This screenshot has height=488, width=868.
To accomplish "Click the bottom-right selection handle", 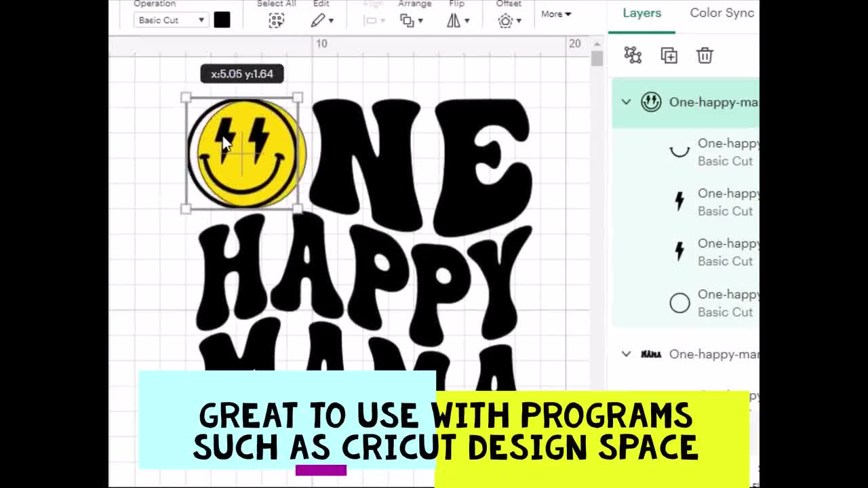I will pos(298,209).
